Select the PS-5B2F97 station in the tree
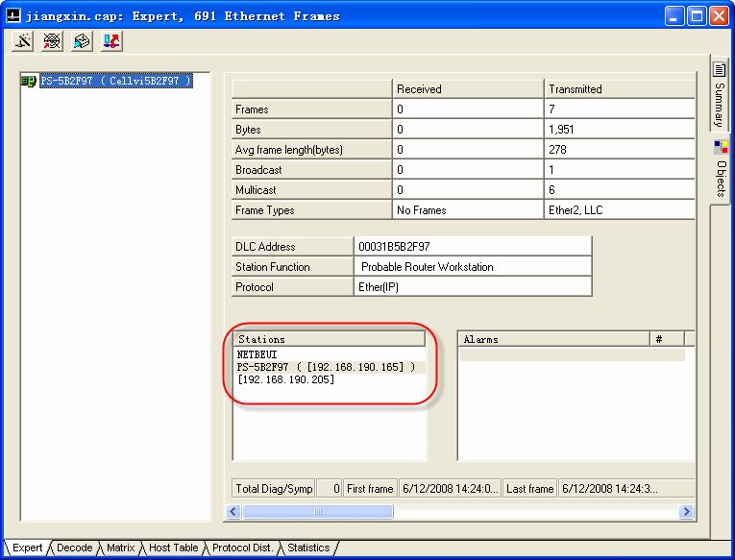735x560 pixels. click(x=114, y=82)
